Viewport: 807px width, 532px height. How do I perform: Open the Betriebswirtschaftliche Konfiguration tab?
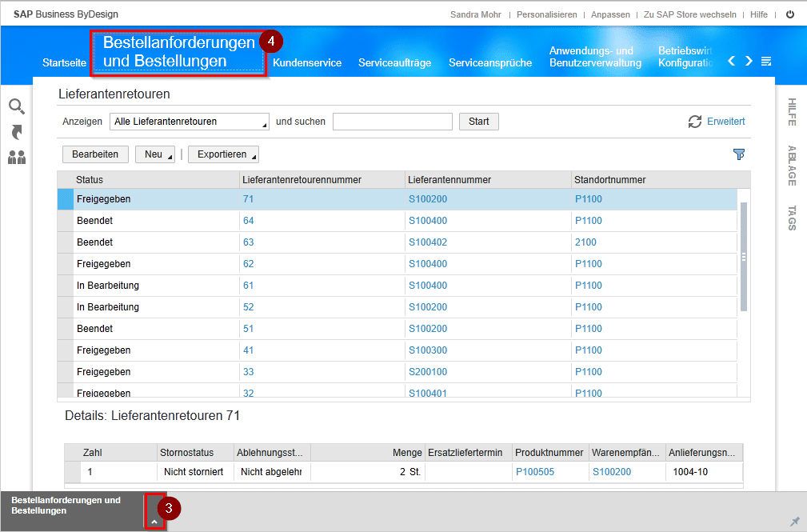(x=685, y=57)
